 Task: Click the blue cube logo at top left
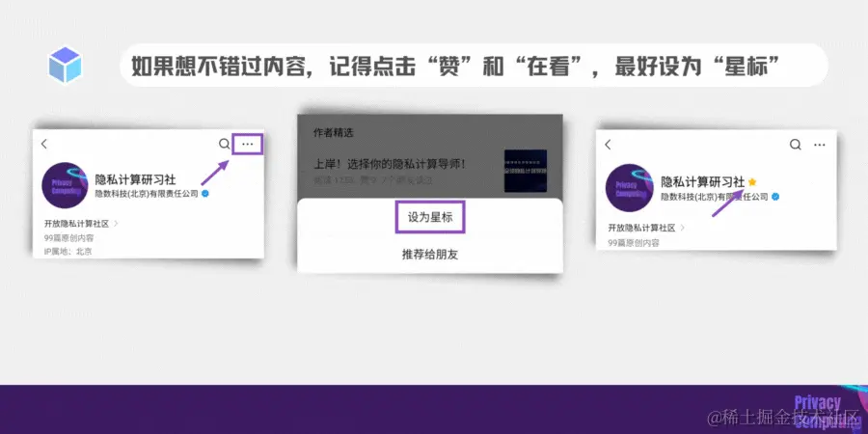(x=65, y=65)
